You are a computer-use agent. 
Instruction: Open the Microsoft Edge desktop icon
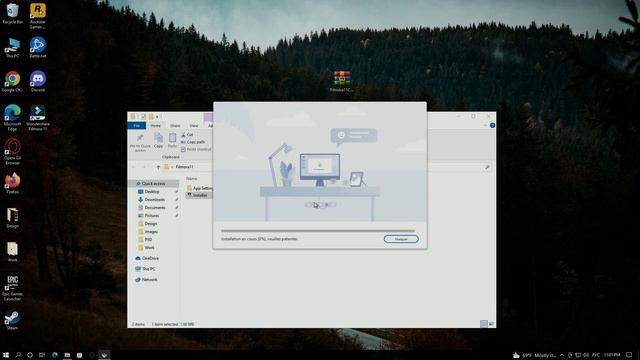pos(12,118)
